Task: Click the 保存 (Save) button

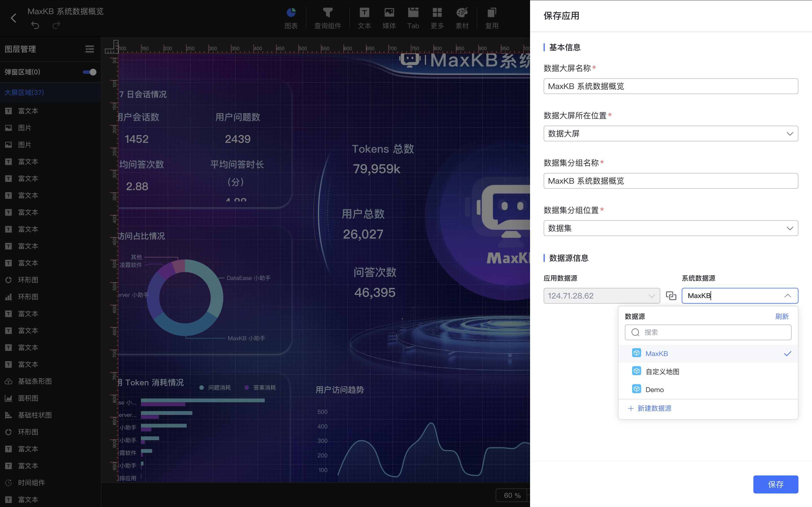Action: pos(776,484)
